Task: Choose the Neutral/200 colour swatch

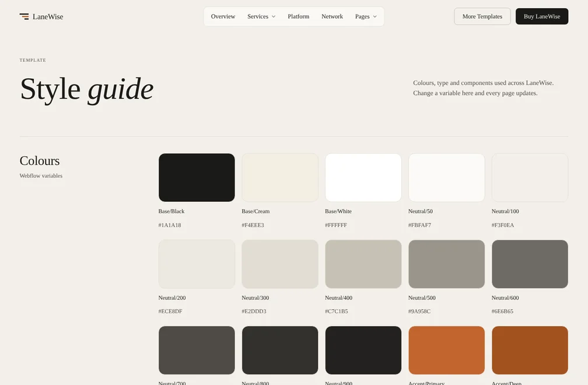Action: pos(197,264)
